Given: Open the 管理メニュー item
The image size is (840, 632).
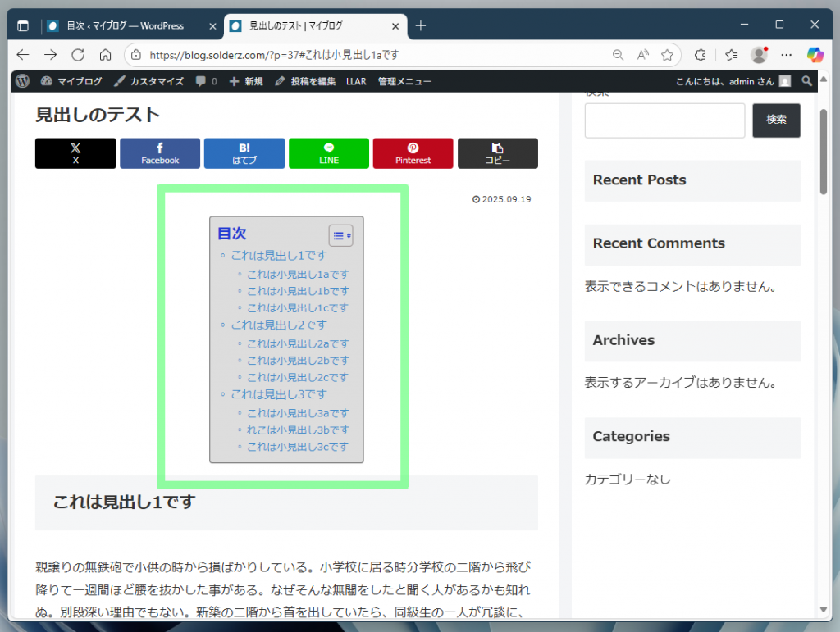Looking at the screenshot, I should 404,81.
